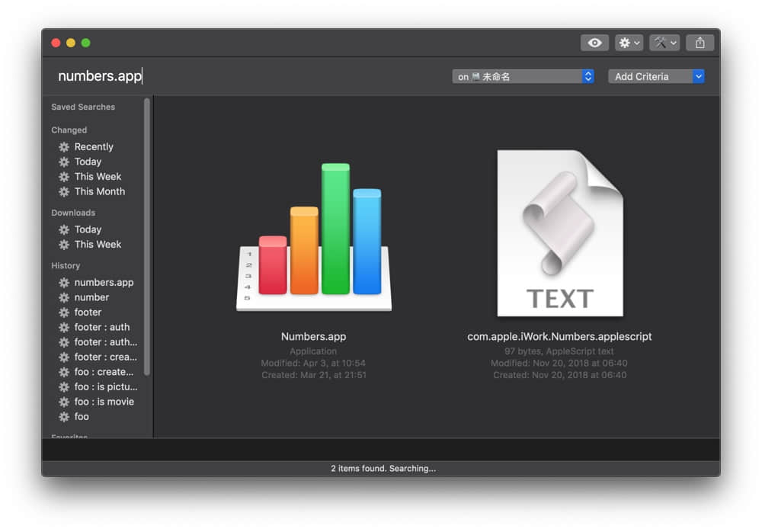Open the Add Criteria dropdown
The height and width of the screenshot is (532, 762).
point(655,76)
